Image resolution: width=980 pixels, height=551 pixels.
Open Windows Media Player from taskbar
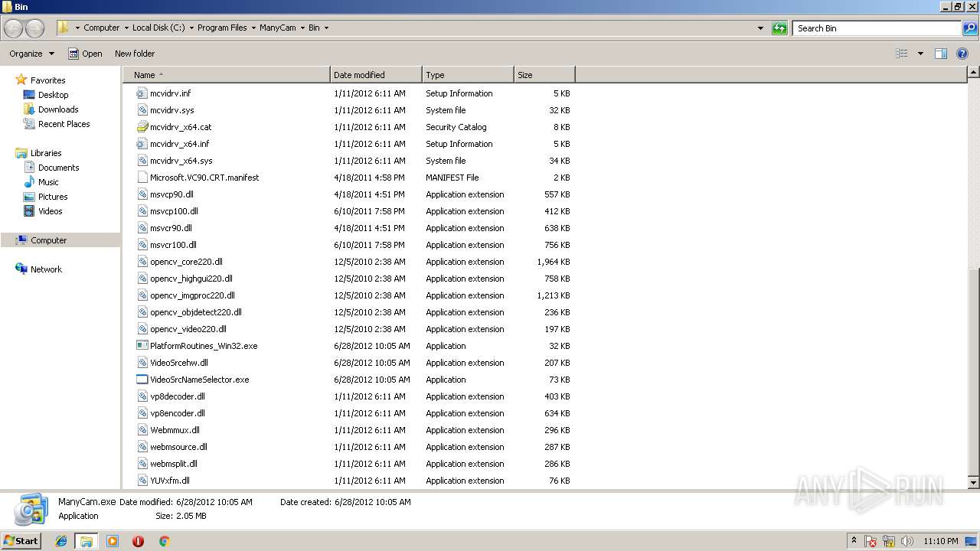113,541
